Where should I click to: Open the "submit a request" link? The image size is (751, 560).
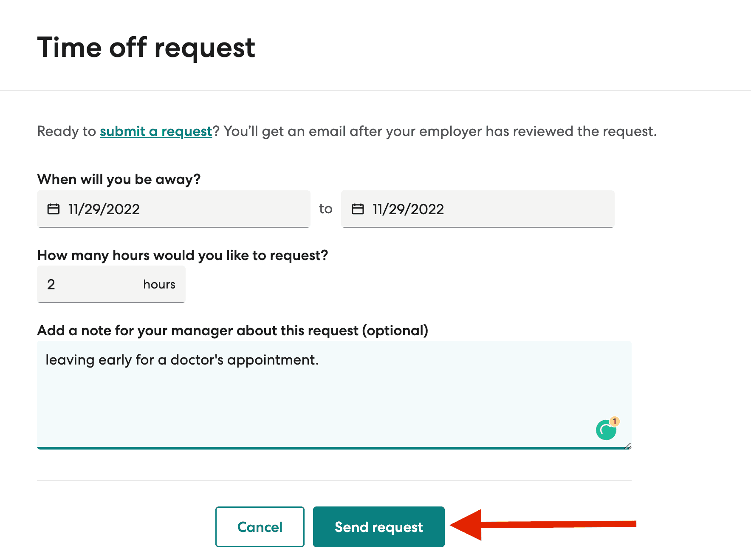(156, 131)
